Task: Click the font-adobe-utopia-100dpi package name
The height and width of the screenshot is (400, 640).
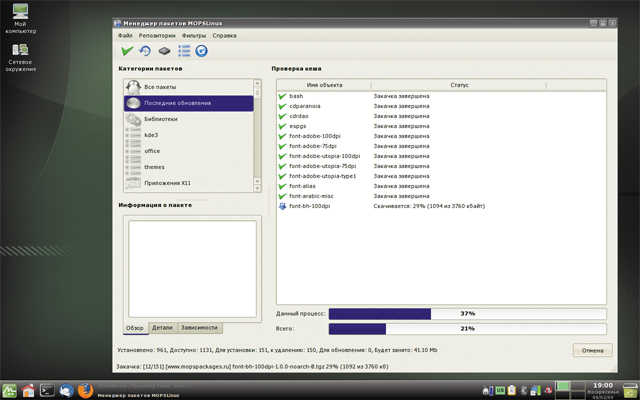Action: tap(324, 156)
